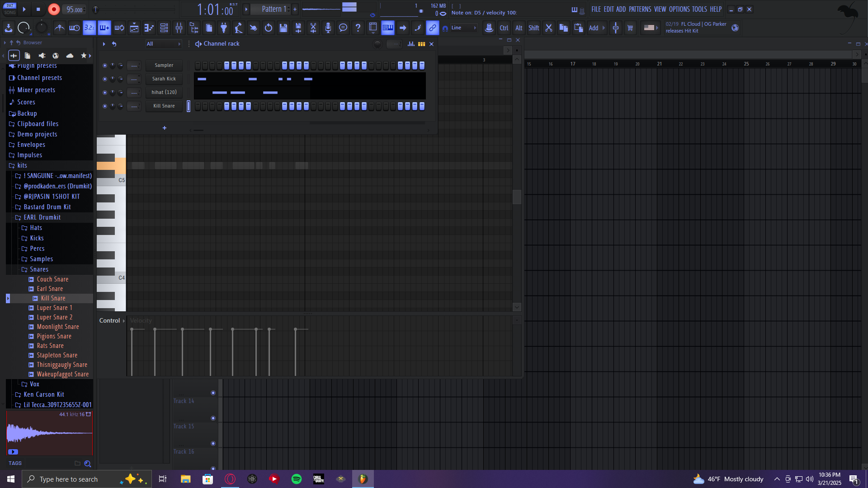The image size is (868, 488).
Task: Open the PATTERNS menu
Action: [x=640, y=9]
